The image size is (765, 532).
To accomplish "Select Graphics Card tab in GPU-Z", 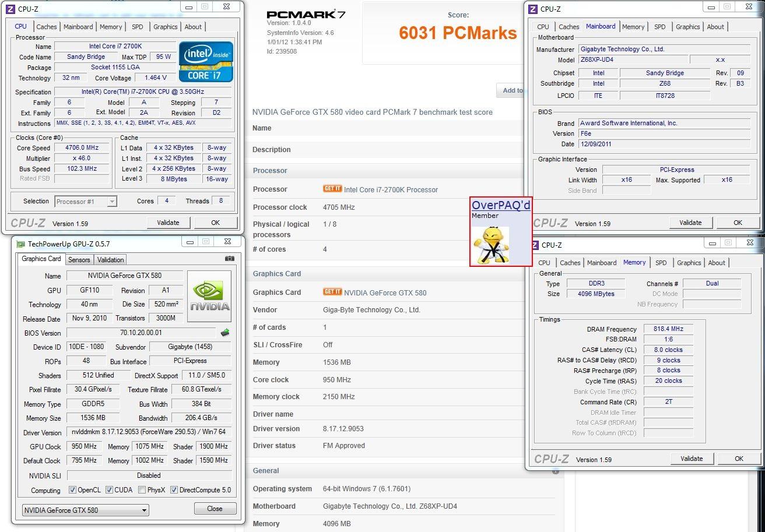I will pyautogui.click(x=41, y=259).
